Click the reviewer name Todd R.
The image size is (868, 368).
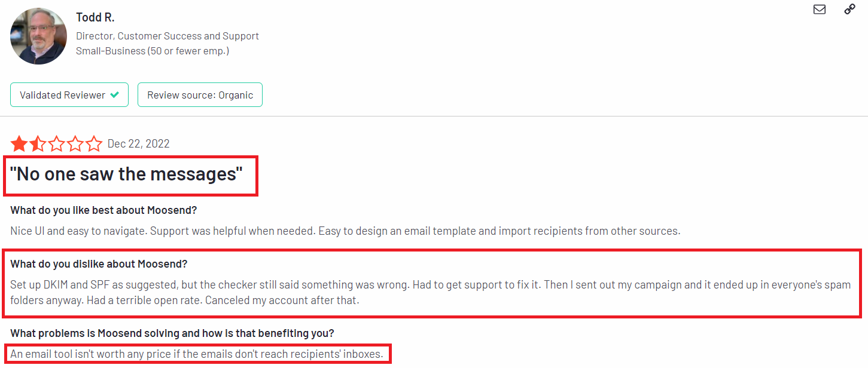click(95, 17)
